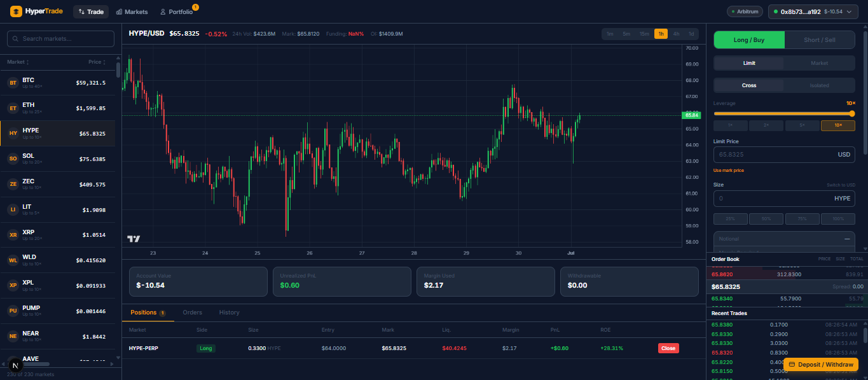Click the ZEC market avatar icon
868x380 pixels.
click(13, 184)
